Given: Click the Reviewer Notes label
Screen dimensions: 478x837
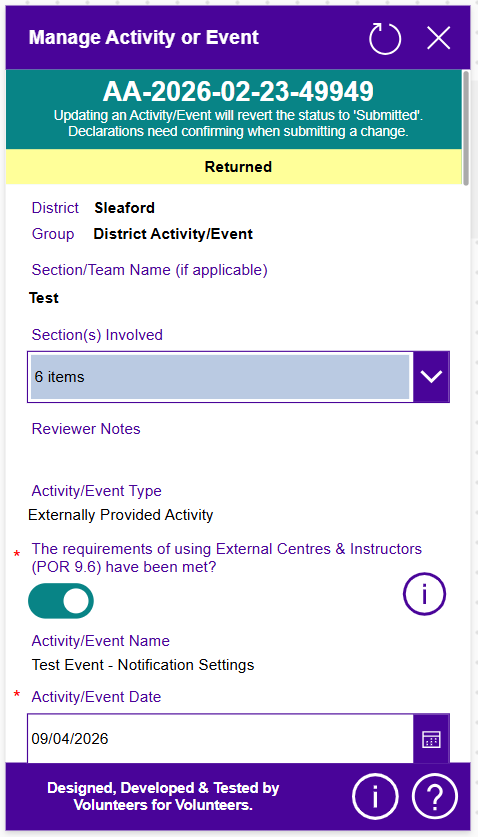Looking at the screenshot, I should coord(86,429).
